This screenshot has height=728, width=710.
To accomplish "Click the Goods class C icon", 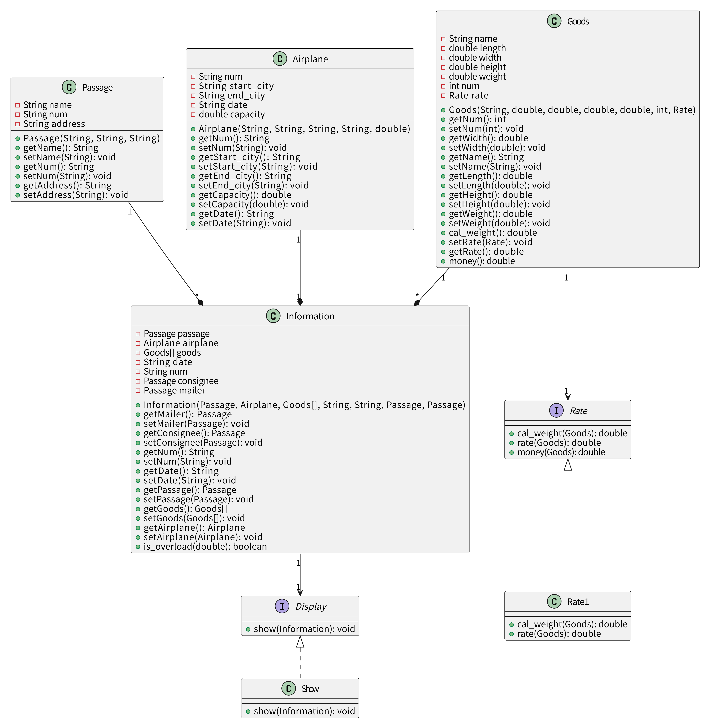I will coord(554,21).
